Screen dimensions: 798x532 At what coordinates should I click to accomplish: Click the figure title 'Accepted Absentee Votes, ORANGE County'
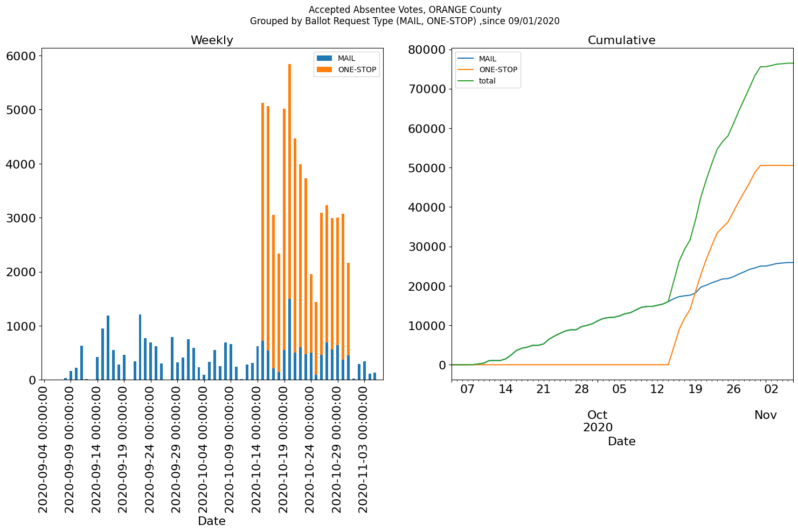405,10
